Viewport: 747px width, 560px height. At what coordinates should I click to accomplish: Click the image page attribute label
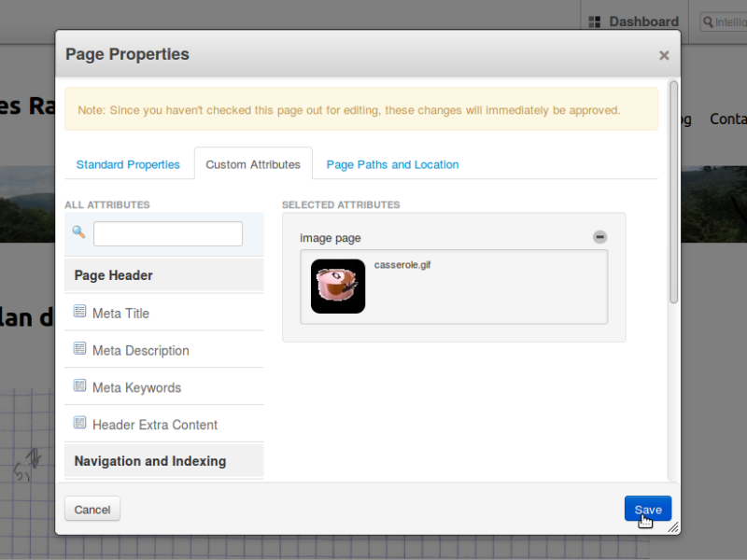(331, 238)
